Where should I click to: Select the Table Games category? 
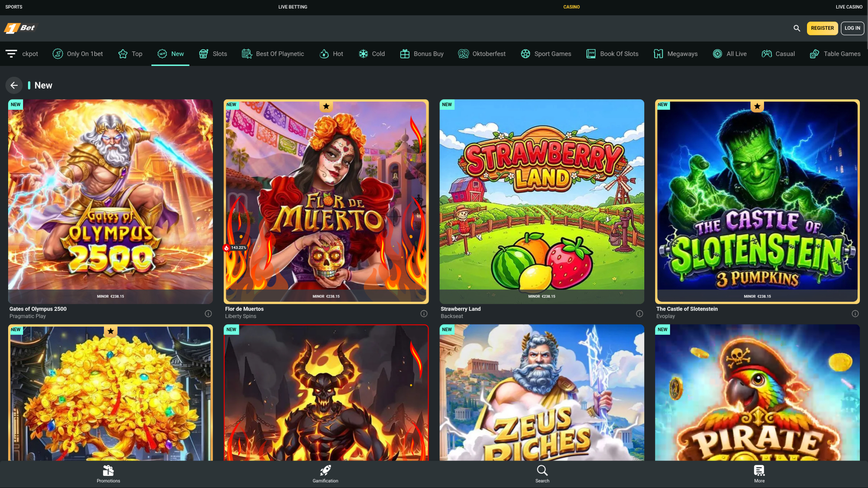(835, 54)
